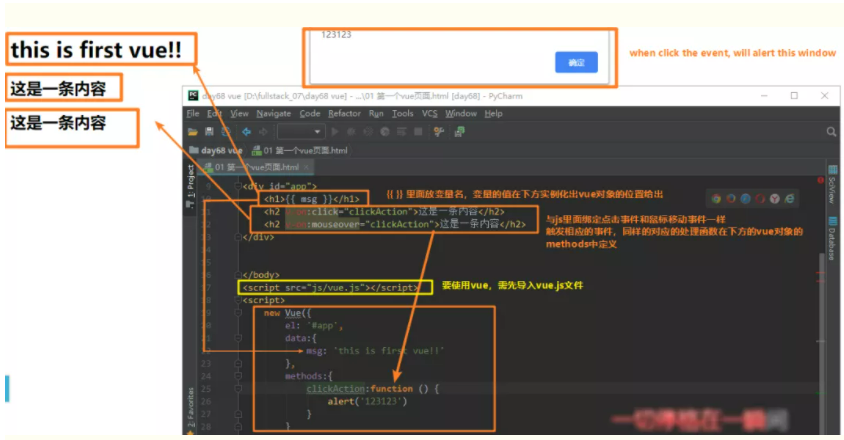Click the Debug bug icon
Screen dimensions: 844x440
click(351, 132)
